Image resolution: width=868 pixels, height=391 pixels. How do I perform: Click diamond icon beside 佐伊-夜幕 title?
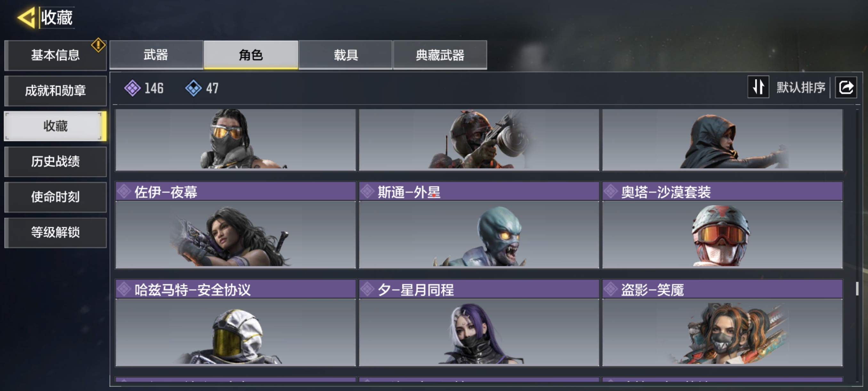click(124, 192)
